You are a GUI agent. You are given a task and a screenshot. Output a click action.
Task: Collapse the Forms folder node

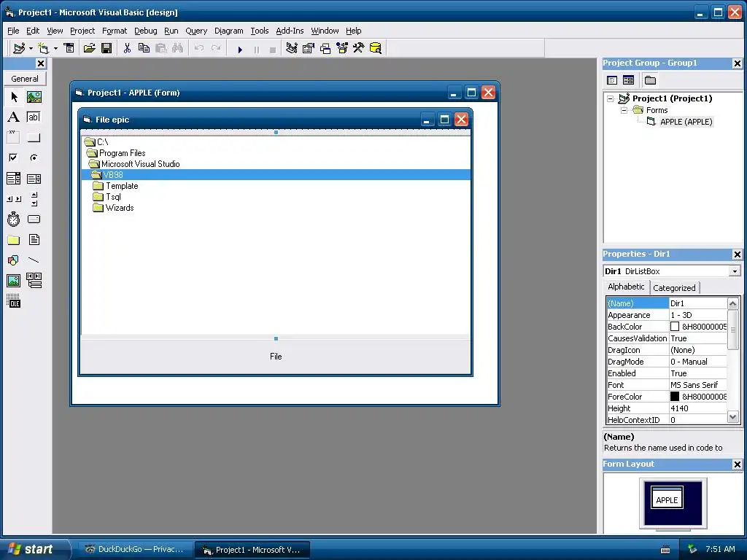click(624, 110)
